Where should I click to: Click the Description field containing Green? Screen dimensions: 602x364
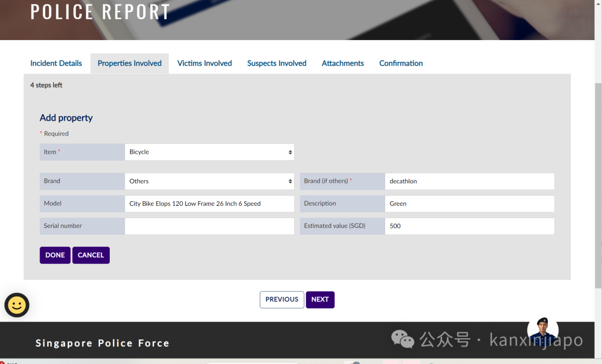click(x=469, y=203)
